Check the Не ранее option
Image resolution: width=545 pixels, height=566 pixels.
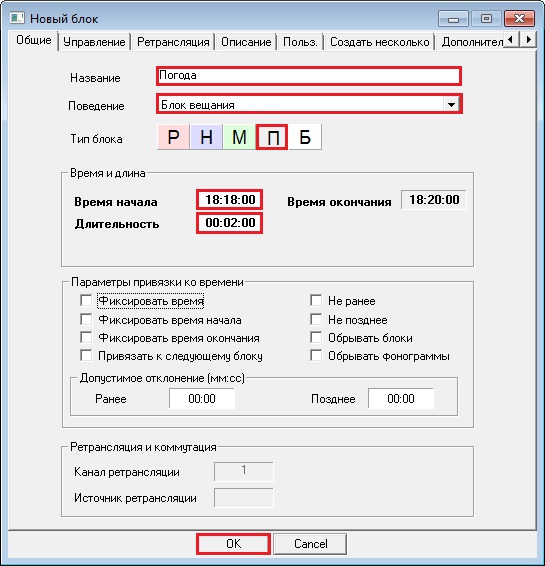(316, 300)
